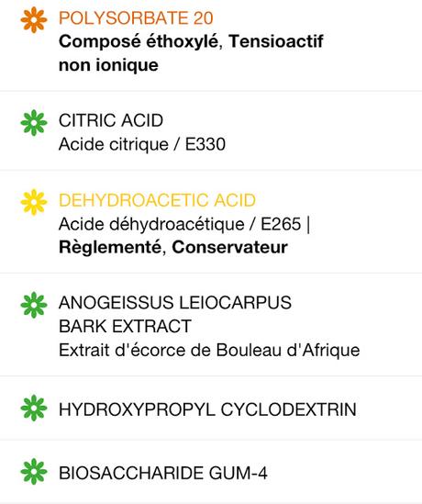Open the DEHYDROACETIC ACID ingredient title

(158, 200)
